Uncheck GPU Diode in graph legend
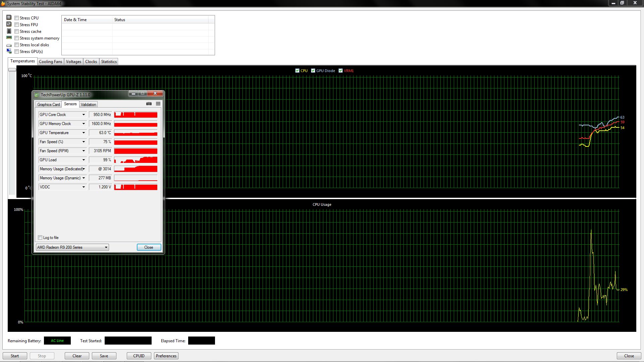This screenshot has width=644, height=362. (x=313, y=71)
